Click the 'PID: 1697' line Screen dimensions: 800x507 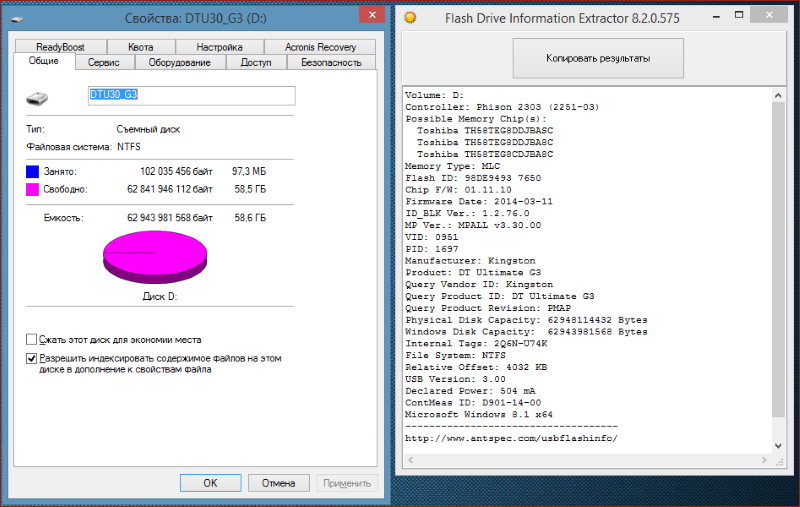point(432,249)
